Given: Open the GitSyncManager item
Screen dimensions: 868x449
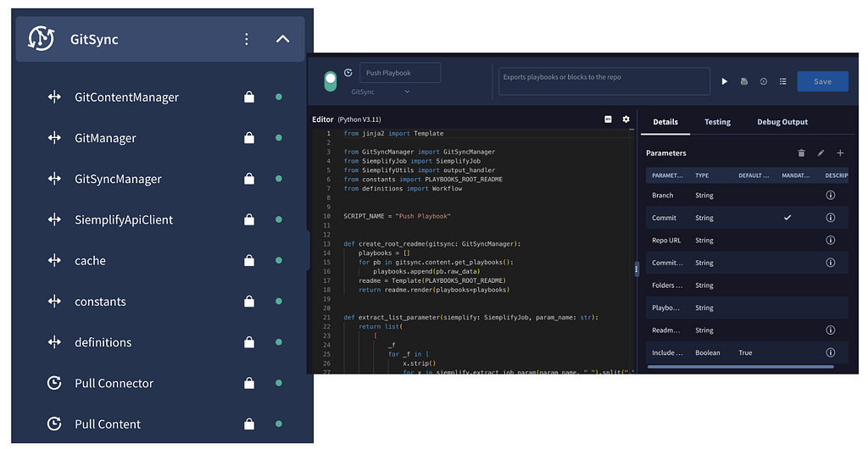Looking at the screenshot, I should tap(118, 179).
